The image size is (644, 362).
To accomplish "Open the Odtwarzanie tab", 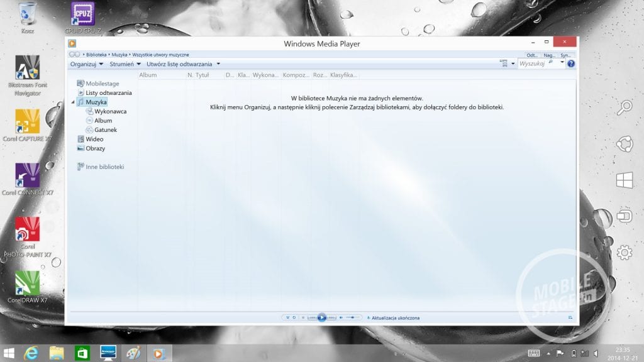I will click(x=531, y=55).
